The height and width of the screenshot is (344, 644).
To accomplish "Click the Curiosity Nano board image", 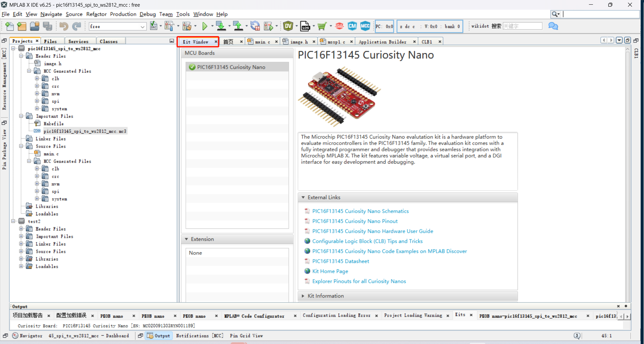I will click(339, 97).
